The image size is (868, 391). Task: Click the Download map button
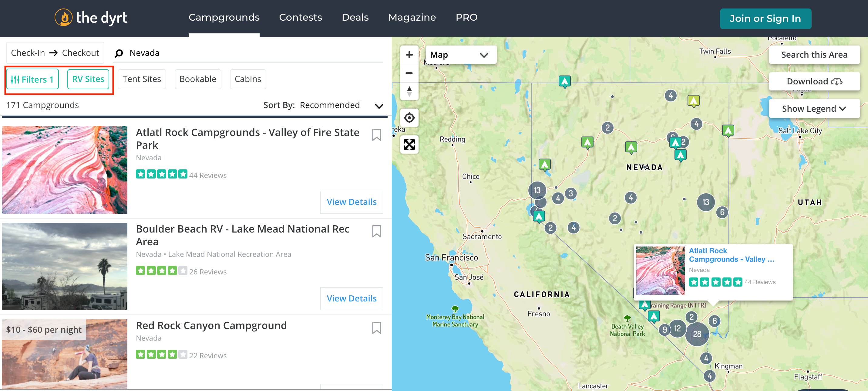click(814, 81)
